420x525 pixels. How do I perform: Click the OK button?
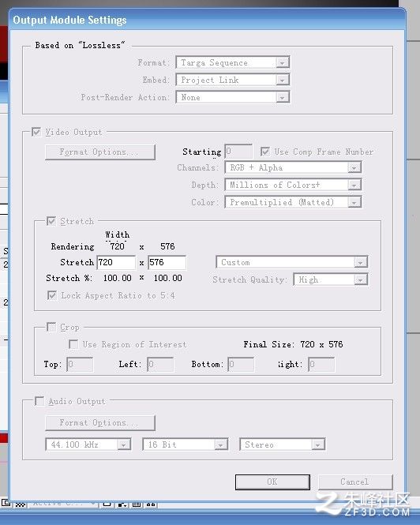click(272, 482)
